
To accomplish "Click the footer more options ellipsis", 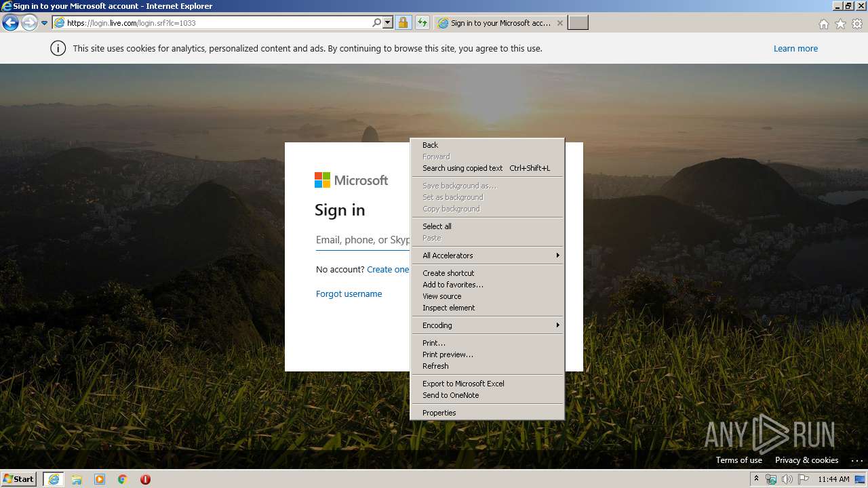I will point(856,460).
